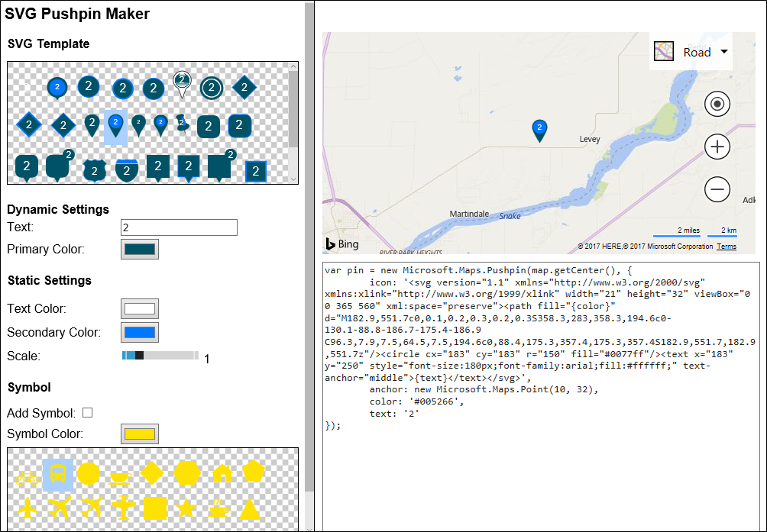
Task: Change the Secondary Color swatch
Action: tap(140, 333)
